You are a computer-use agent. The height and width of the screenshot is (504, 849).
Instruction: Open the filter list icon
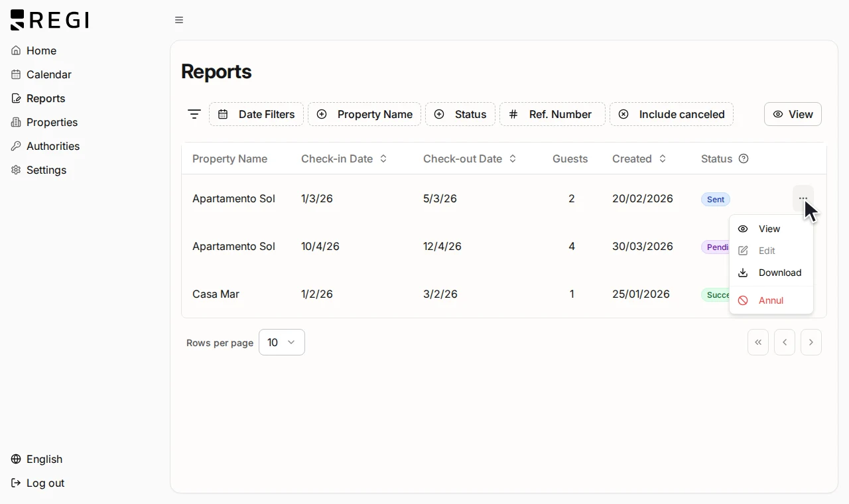[194, 114]
